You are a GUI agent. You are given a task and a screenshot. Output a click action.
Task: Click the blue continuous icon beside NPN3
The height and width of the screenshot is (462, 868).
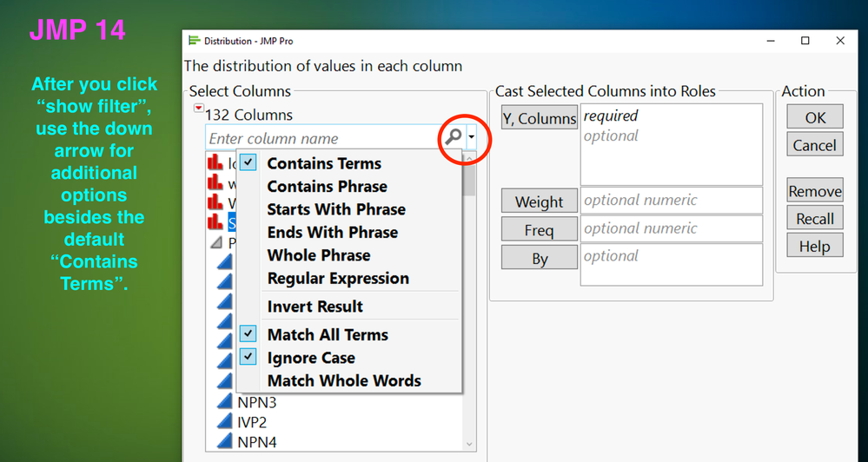click(224, 402)
